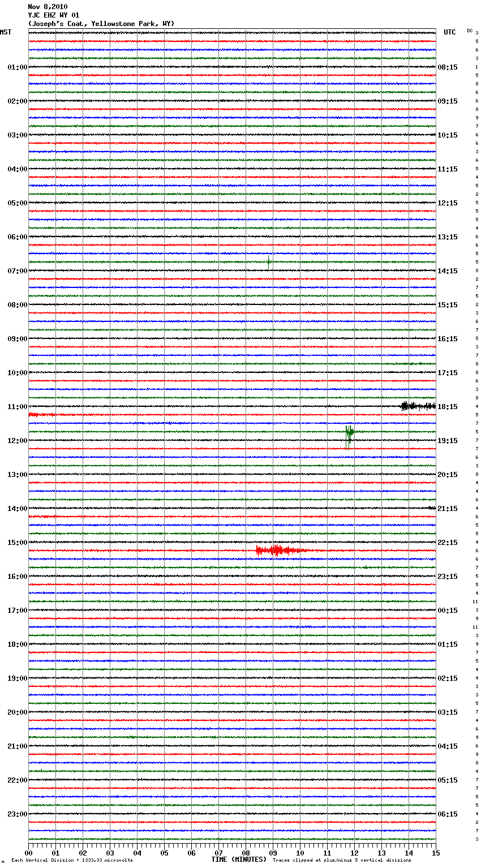Viewport: 481px width, 868px height.
Task: Click the DC column header
Action: pos(470,31)
